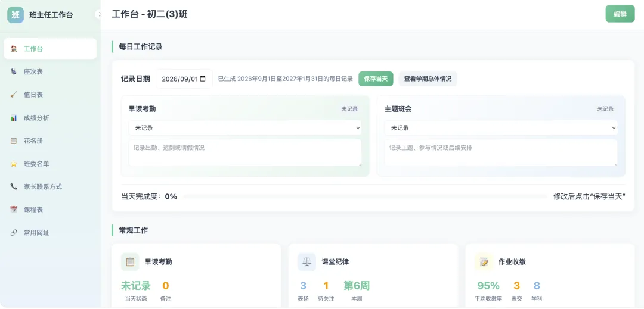Click the 常规工作 section heading
Image resolution: width=644 pixels, height=309 pixels.
coord(134,230)
